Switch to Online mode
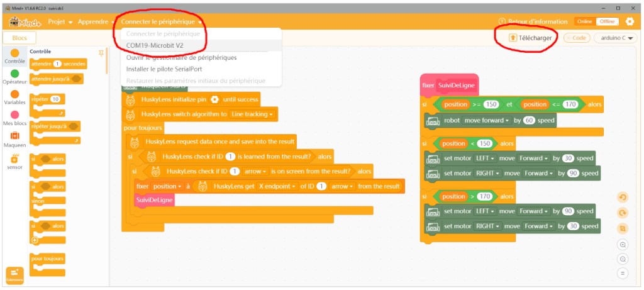644x290 pixels. pyautogui.click(x=584, y=21)
